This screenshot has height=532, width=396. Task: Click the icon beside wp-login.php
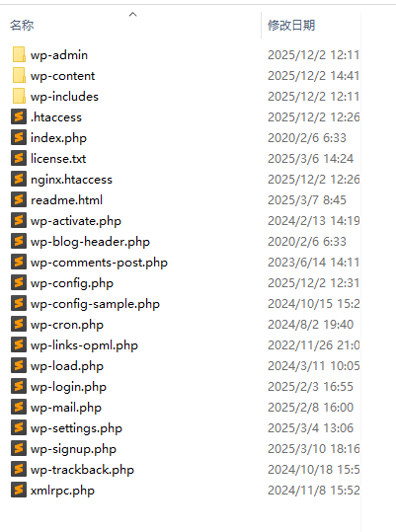pos(19,387)
